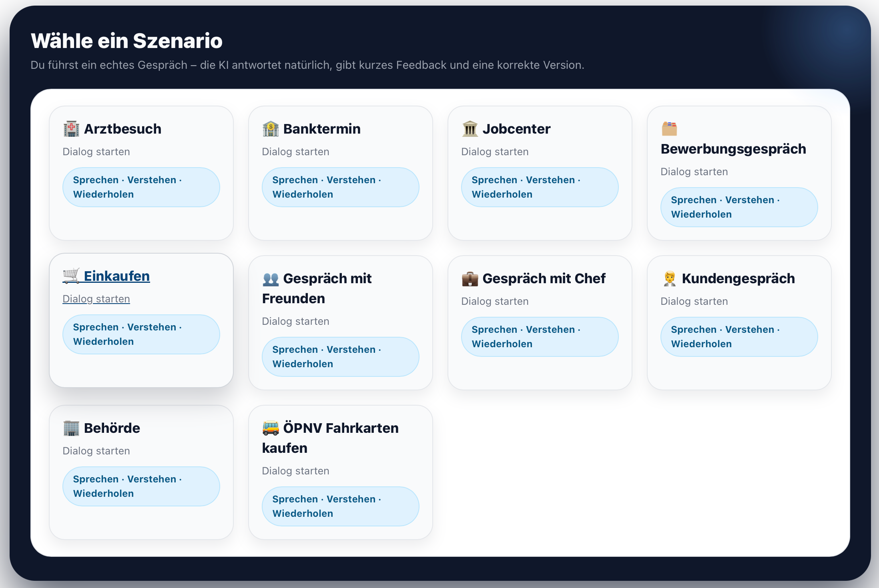Click the folder icon above Bewerbungsgespräch
Viewport: 879px width, 588px height.
coord(669,129)
